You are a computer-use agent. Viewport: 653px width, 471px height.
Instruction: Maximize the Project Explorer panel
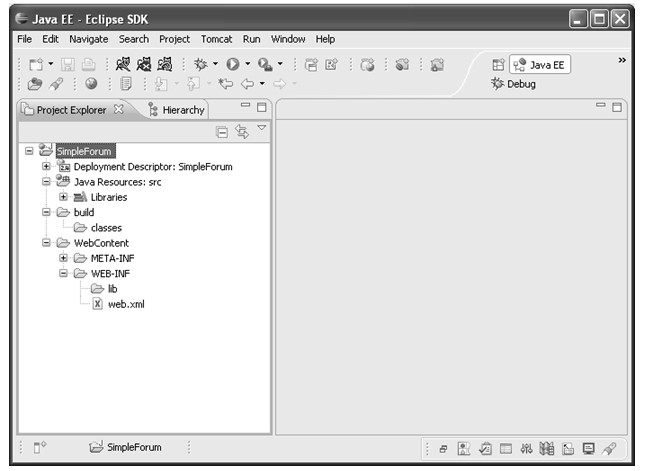262,107
